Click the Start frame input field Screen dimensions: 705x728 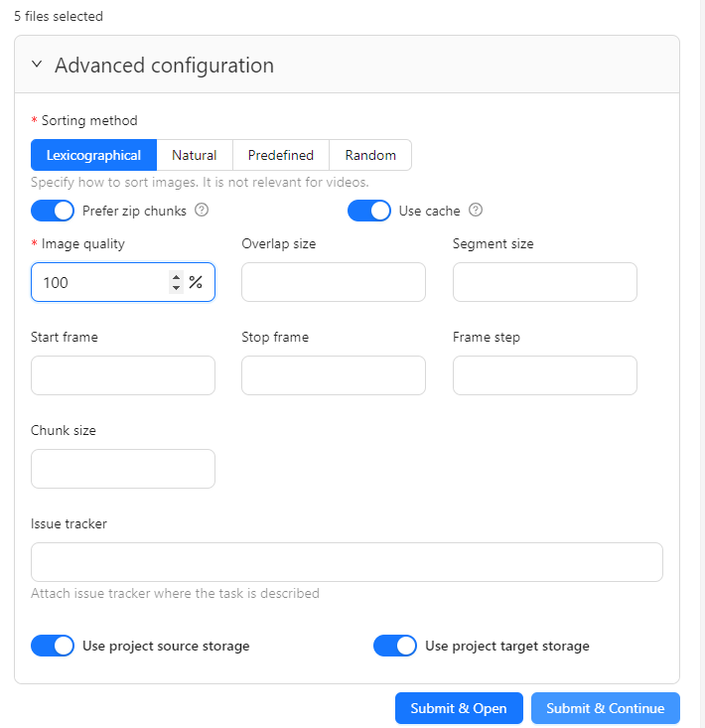[x=123, y=375]
